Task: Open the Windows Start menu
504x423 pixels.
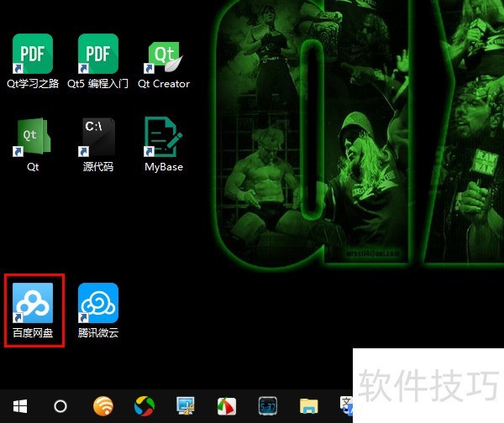Action: pyautogui.click(x=18, y=406)
